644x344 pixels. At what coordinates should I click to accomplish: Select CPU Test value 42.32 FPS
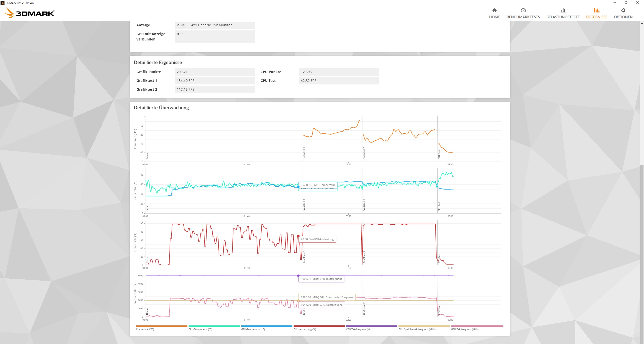tap(339, 81)
